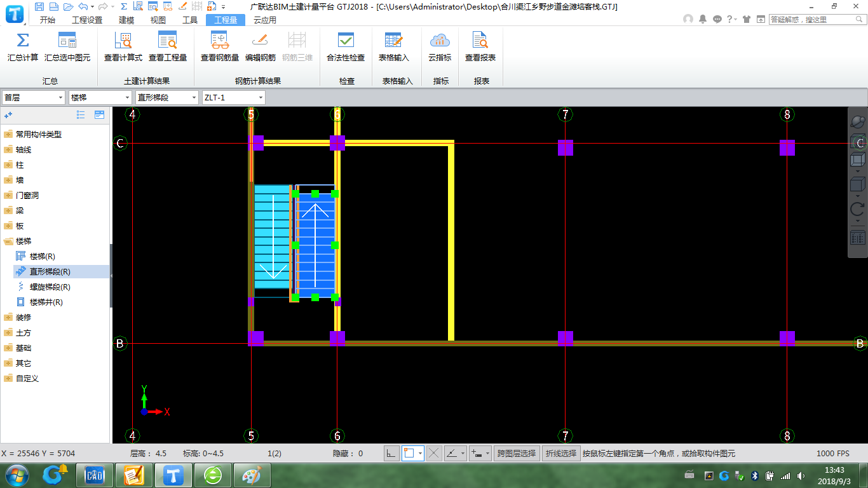Click the light blue stair flight element
The width and height of the screenshot is (868, 488).
pyautogui.click(x=272, y=236)
